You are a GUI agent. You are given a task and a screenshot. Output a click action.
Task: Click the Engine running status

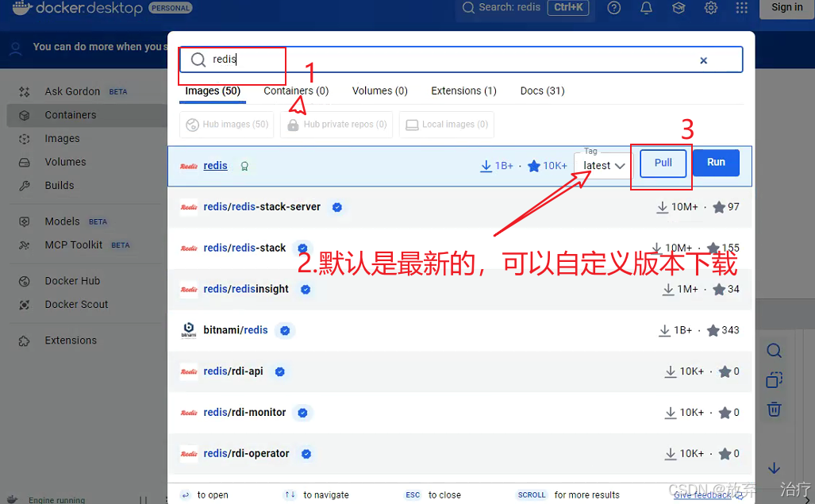(x=56, y=500)
